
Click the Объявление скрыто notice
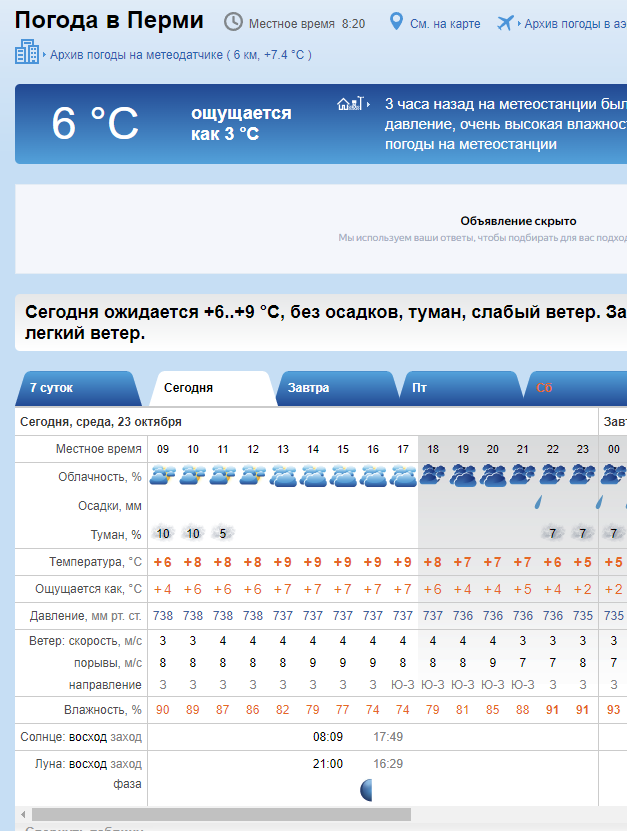(518, 221)
